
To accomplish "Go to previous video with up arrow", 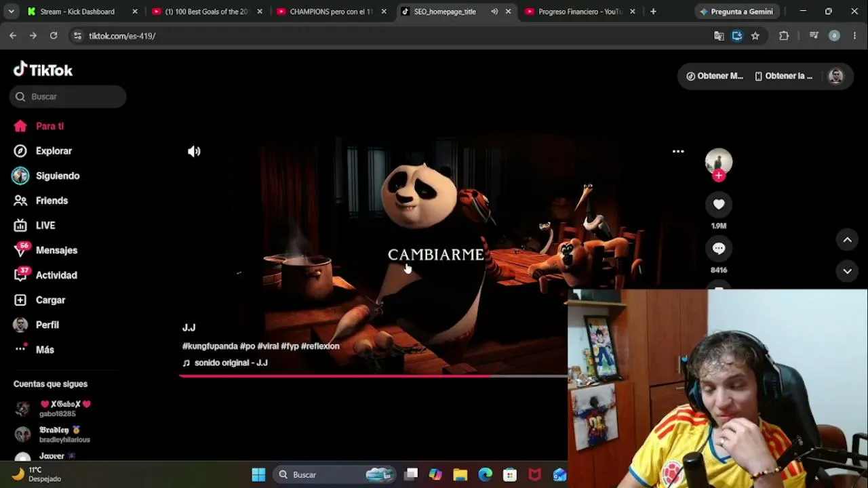I will [x=847, y=239].
